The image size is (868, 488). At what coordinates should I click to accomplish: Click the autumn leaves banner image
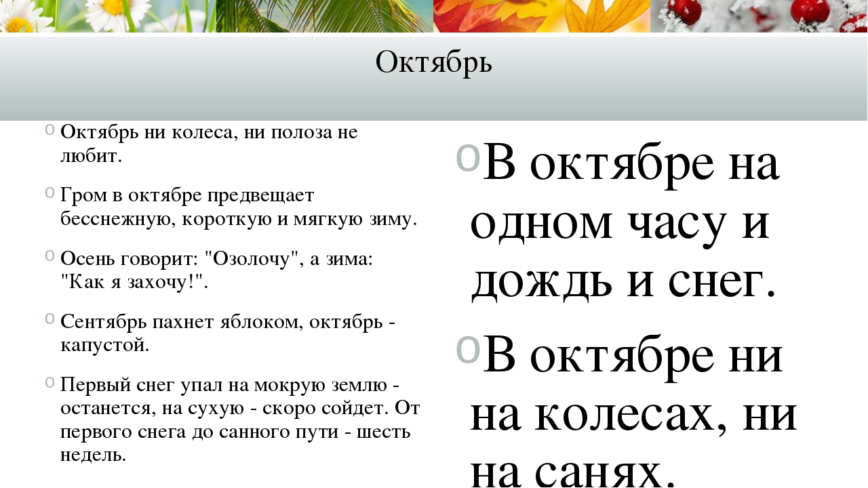pyautogui.click(x=542, y=16)
